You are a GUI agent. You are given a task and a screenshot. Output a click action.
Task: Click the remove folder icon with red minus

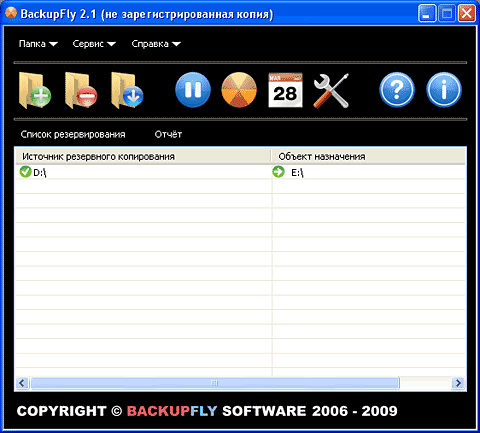click(x=81, y=90)
